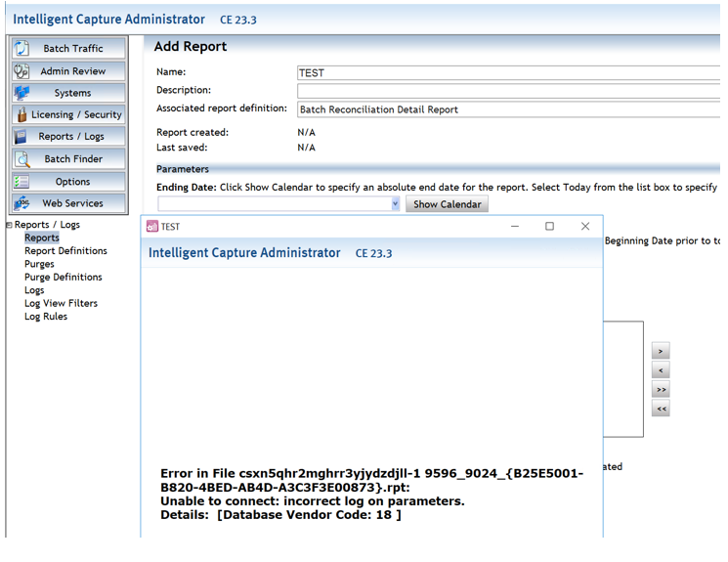Click the double right arrow move-all button
The width and height of the screenshot is (728, 562).
661,390
